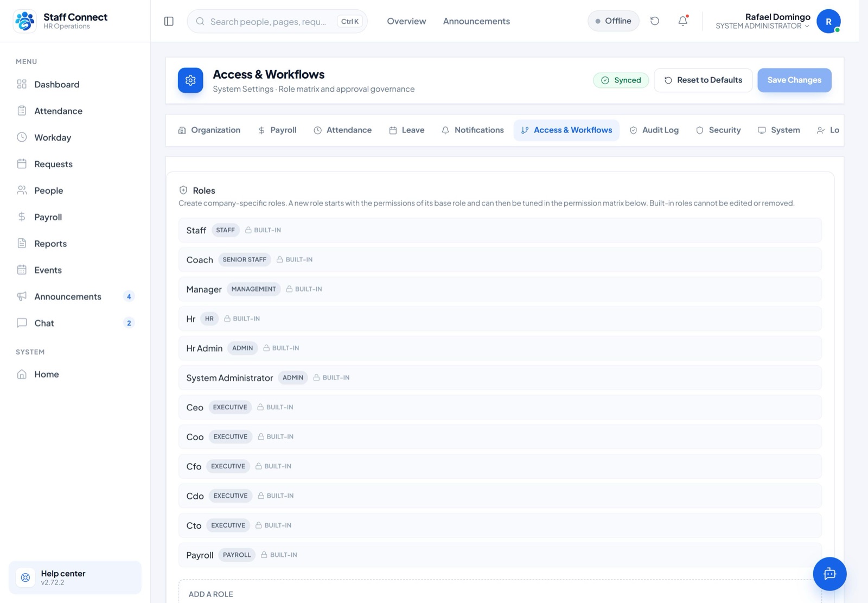
Task: Click the Ctrl K shortcut badge
Action: tap(350, 22)
